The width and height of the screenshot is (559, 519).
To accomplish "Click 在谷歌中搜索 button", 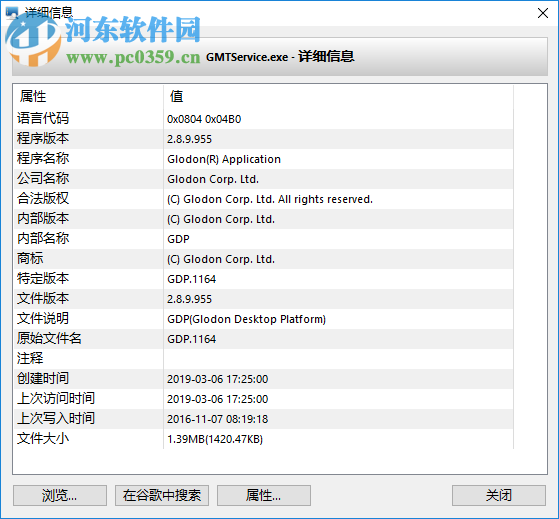I will (162, 495).
